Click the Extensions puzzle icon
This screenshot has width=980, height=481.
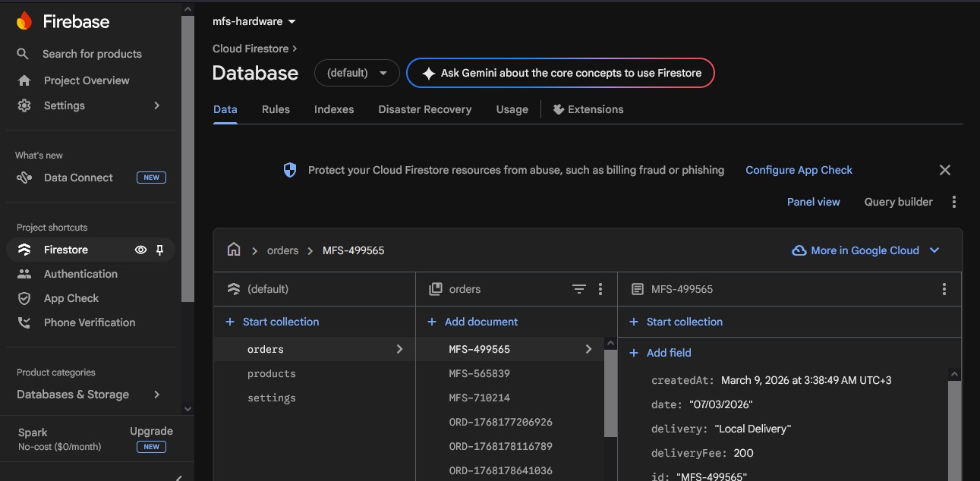[x=559, y=109]
